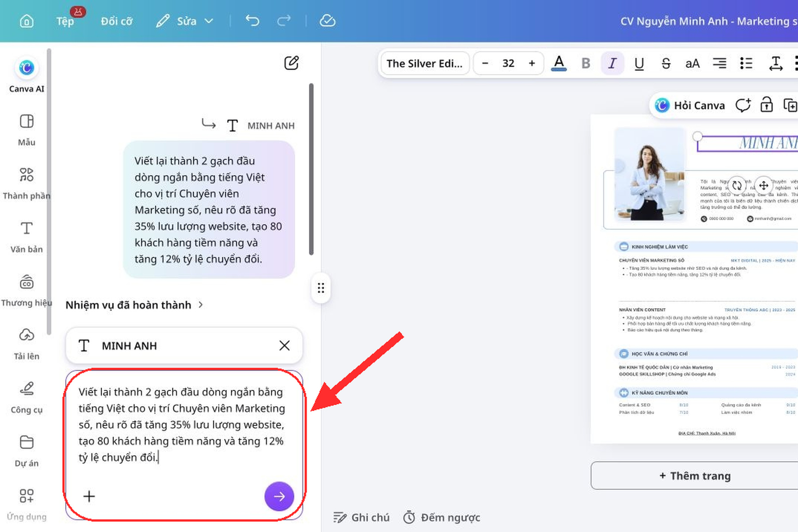Redo the last action
Viewport: 798px width, 532px height.
click(x=284, y=20)
